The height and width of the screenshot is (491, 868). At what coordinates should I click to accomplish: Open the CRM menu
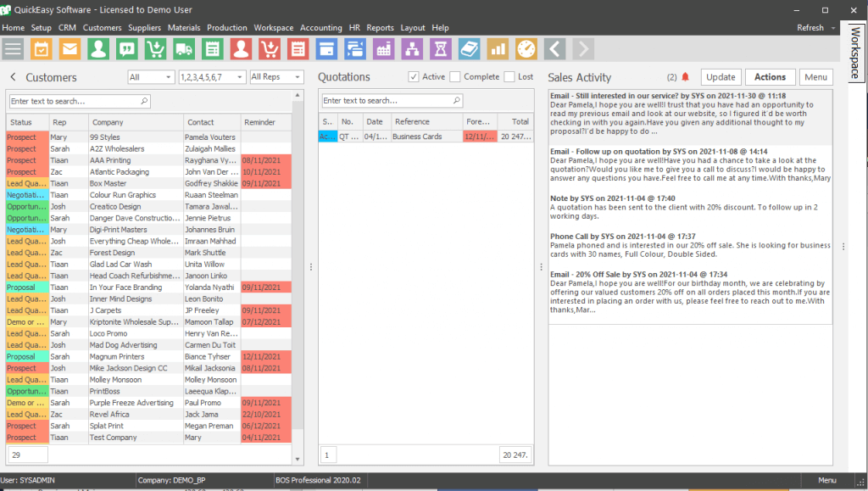(67, 28)
